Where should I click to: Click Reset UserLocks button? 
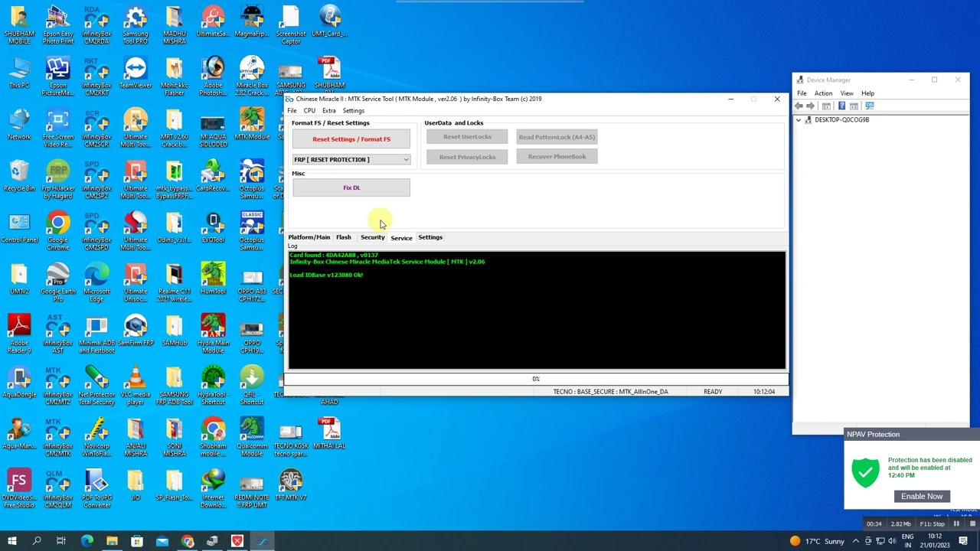(467, 137)
